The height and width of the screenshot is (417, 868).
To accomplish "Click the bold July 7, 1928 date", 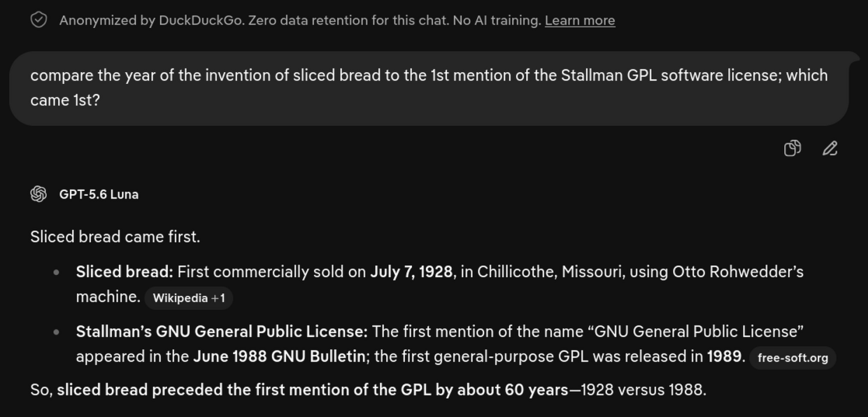I will (x=411, y=272).
